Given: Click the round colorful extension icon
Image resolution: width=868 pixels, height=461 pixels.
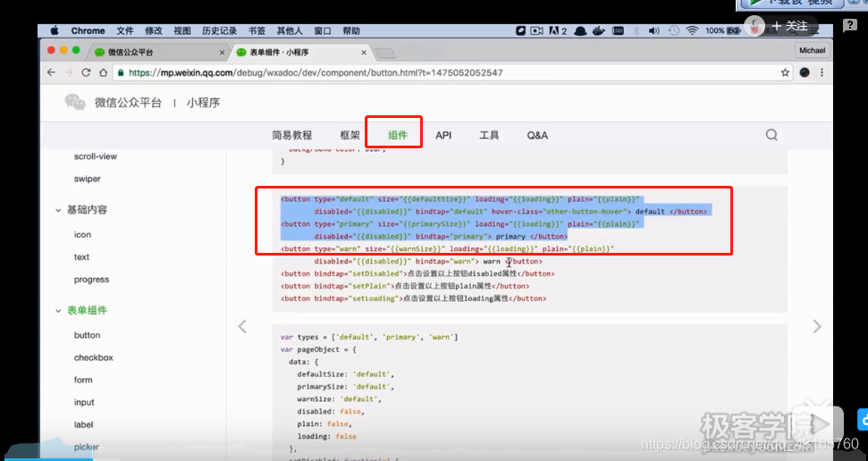Looking at the screenshot, I should (x=805, y=72).
